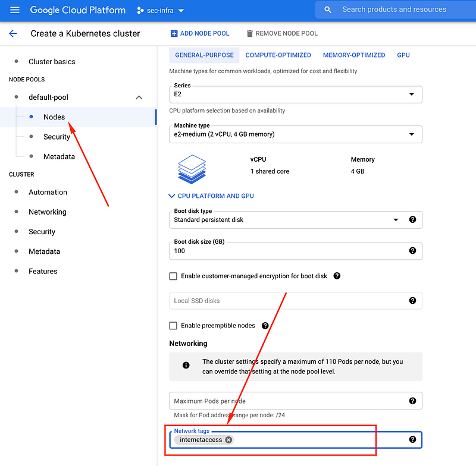The height and width of the screenshot is (466, 476).
Task: Open the Machine type dropdown
Action: 295,134
